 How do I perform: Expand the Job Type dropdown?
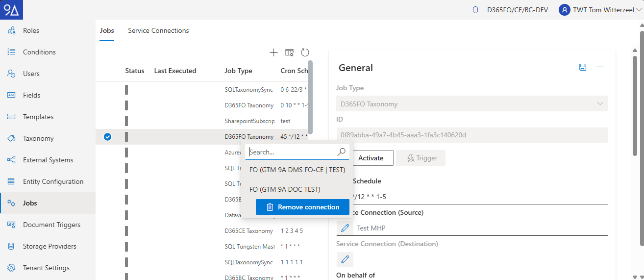click(x=600, y=104)
